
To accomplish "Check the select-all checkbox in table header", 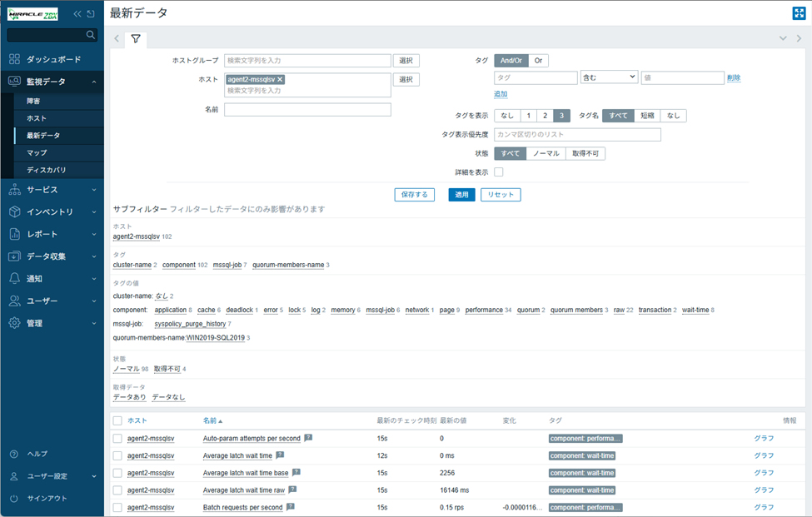I will (x=117, y=420).
